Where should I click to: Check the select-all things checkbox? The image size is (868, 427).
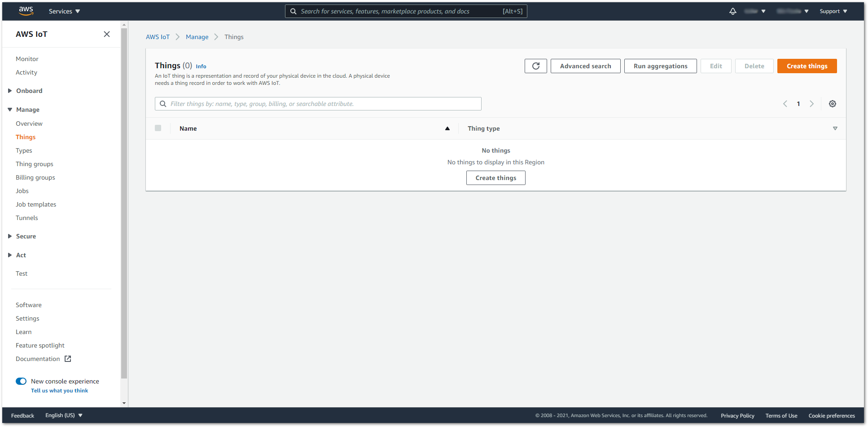[x=158, y=128]
